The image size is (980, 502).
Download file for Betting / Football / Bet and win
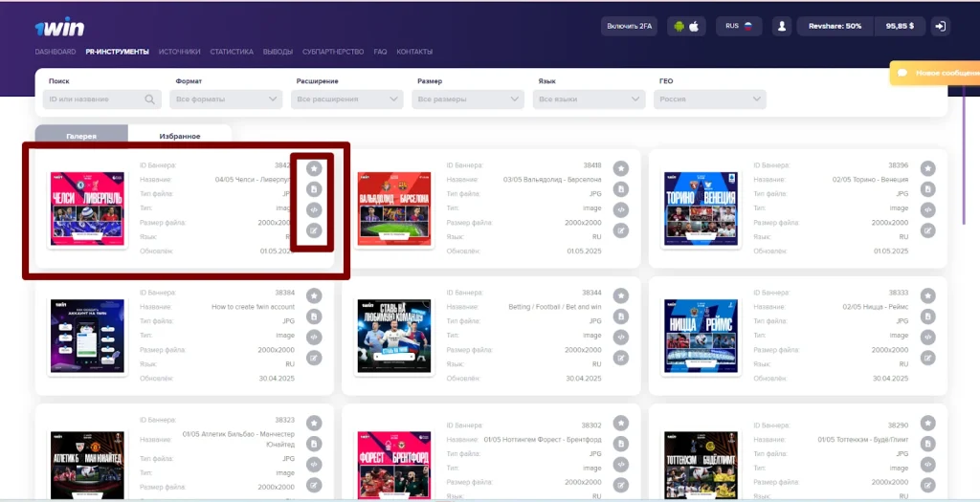[x=620, y=316]
